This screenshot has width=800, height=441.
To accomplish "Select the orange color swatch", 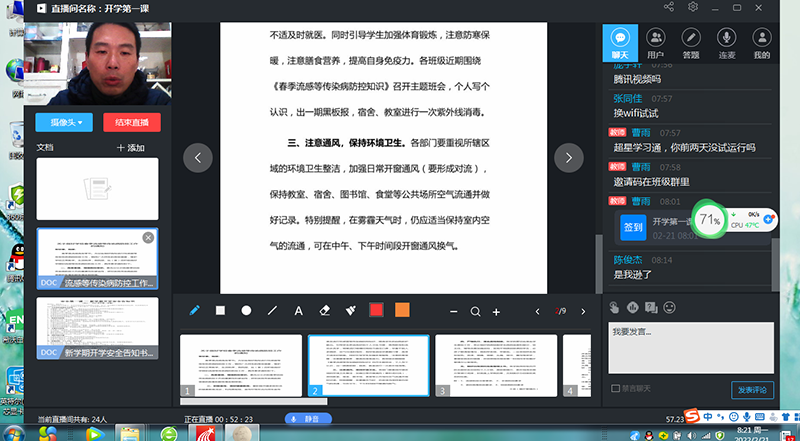I will point(402,311).
